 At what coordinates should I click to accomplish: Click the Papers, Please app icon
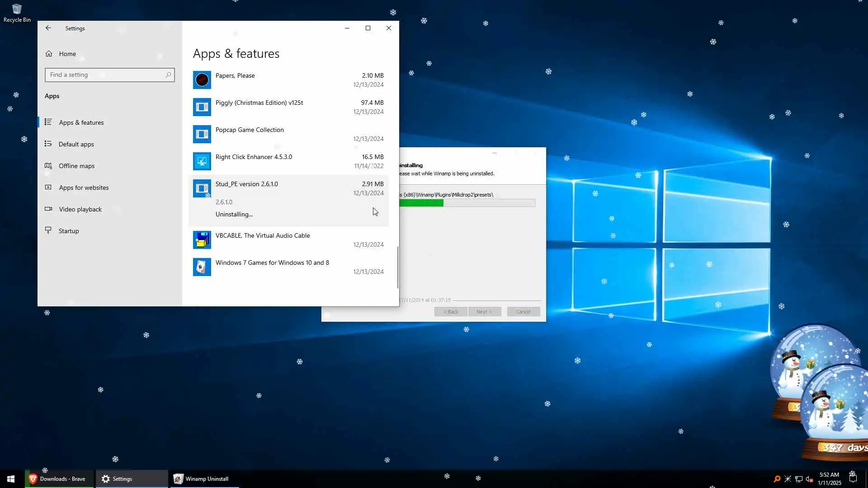click(x=202, y=80)
